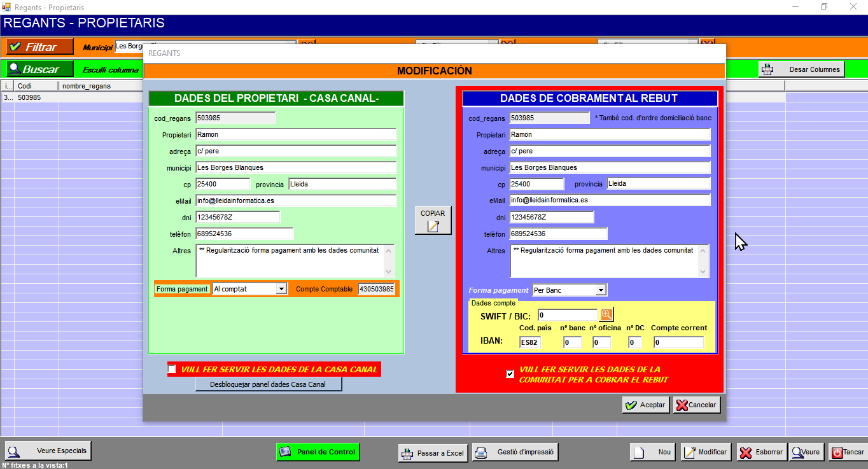This screenshot has height=469, width=868.
Task: Click the Esborrar delete button
Action: click(x=760, y=452)
